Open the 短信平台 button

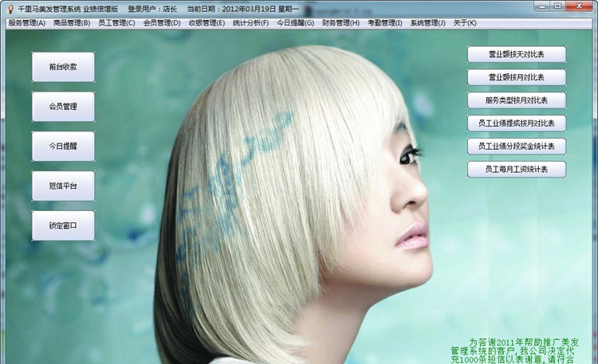[x=63, y=186]
